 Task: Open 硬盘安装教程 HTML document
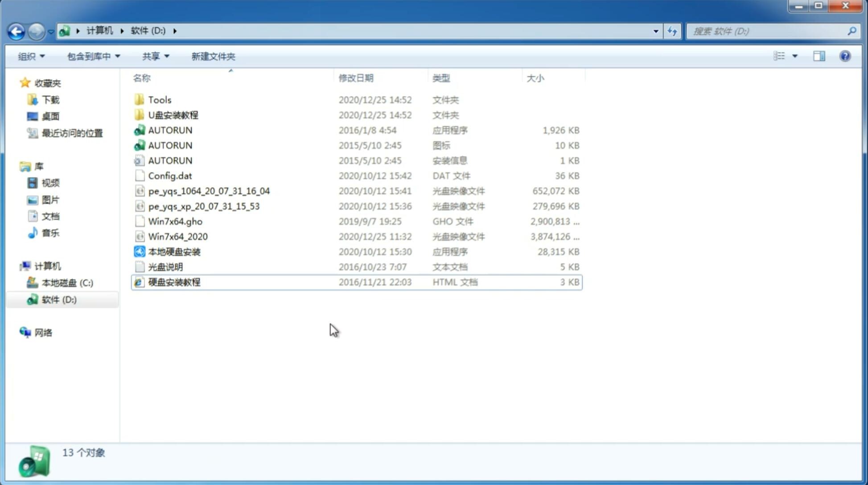point(174,282)
